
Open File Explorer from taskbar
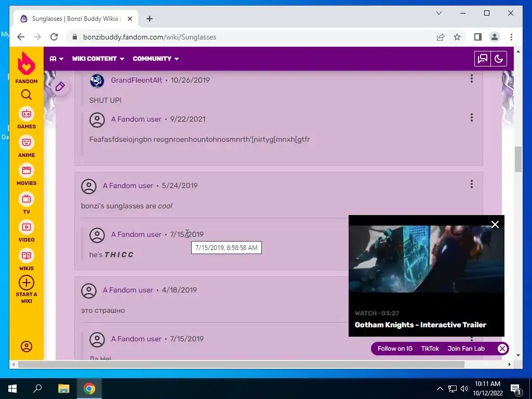tap(63, 389)
